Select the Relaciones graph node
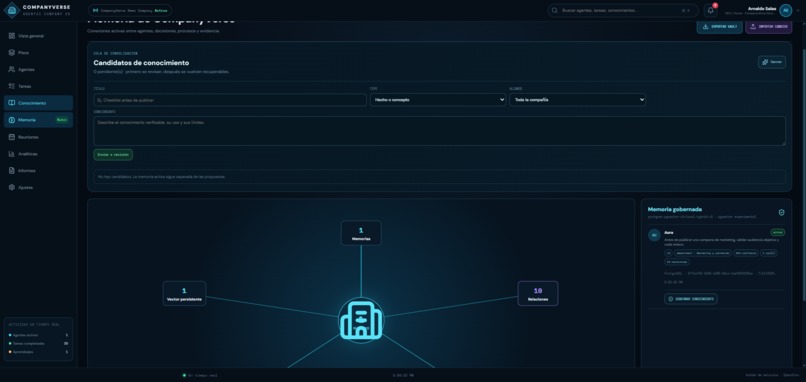 (x=538, y=294)
